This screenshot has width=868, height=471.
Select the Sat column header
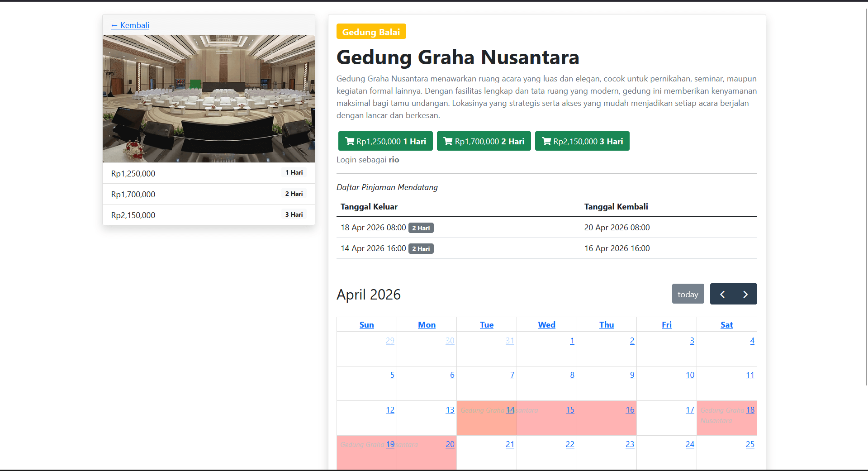(x=726, y=325)
